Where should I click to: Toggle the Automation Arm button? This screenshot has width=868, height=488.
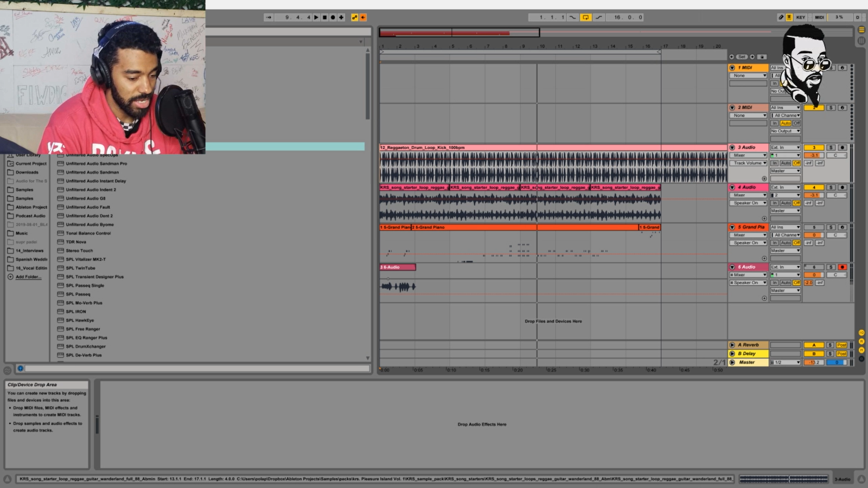(x=355, y=17)
